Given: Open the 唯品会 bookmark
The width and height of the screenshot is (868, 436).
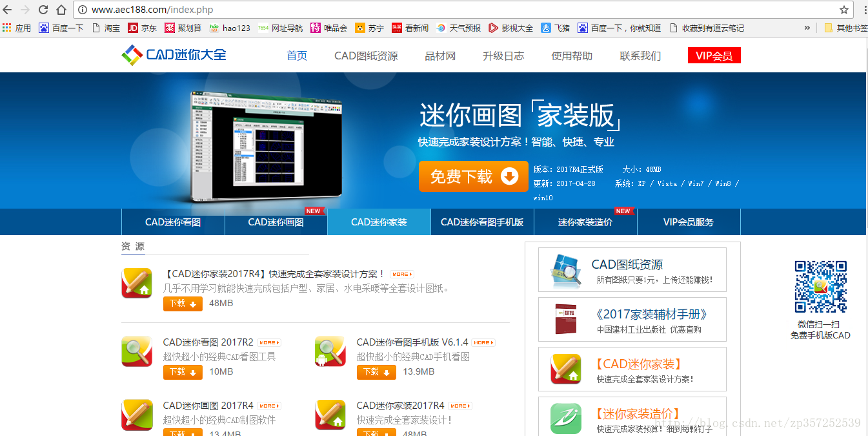Looking at the screenshot, I should pos(329,28).
